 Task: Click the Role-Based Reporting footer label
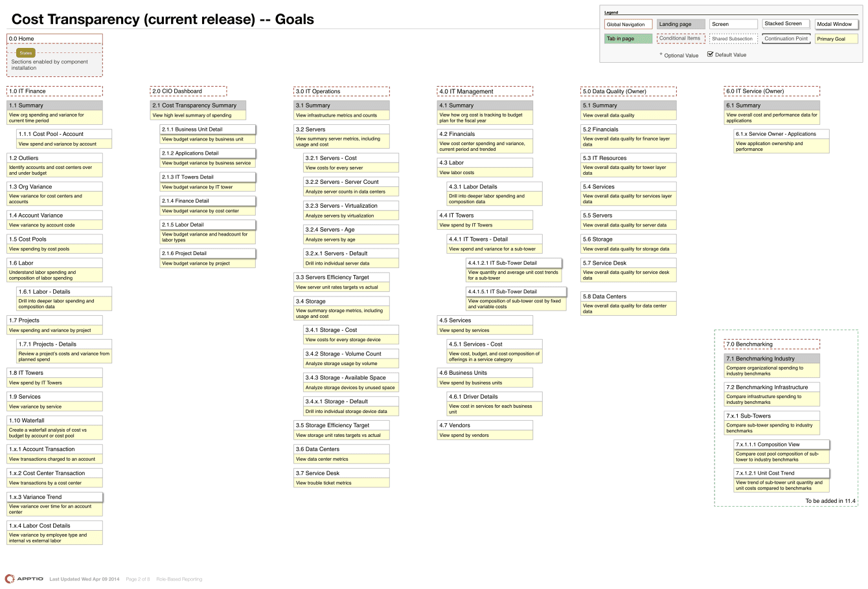click(179, 579)
